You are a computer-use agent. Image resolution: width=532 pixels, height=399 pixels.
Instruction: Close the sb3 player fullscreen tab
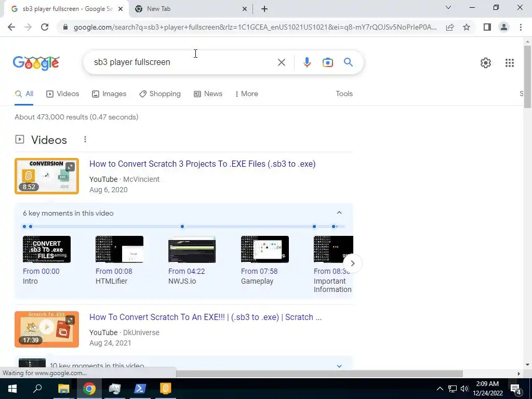pyautogui.click(x=121, y=9)
